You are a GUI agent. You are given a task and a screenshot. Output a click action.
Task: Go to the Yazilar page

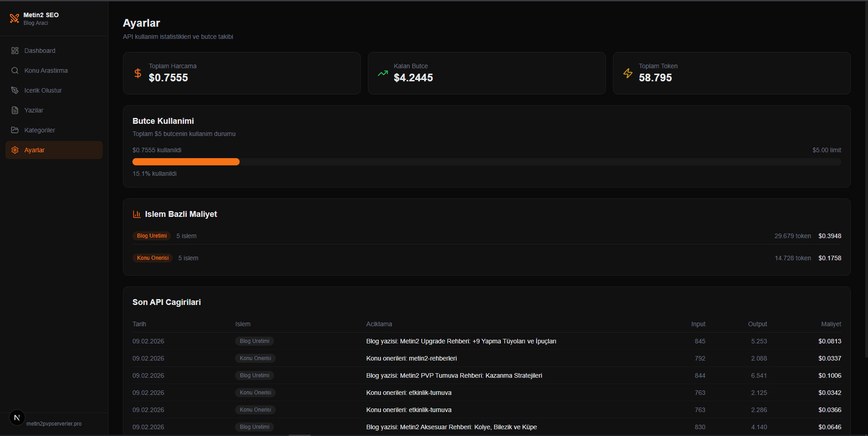click(x=34, y=110)
